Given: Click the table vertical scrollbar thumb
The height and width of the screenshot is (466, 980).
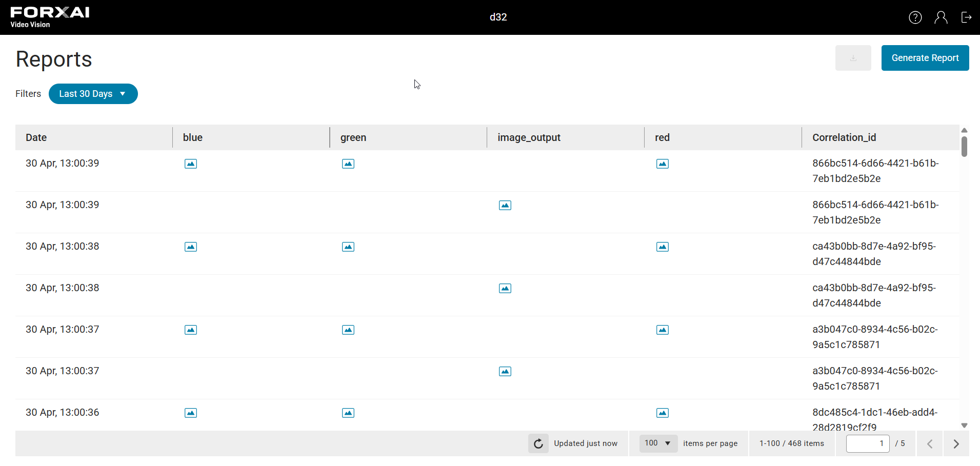Looking at the screenshot, I should coord(964,147).
